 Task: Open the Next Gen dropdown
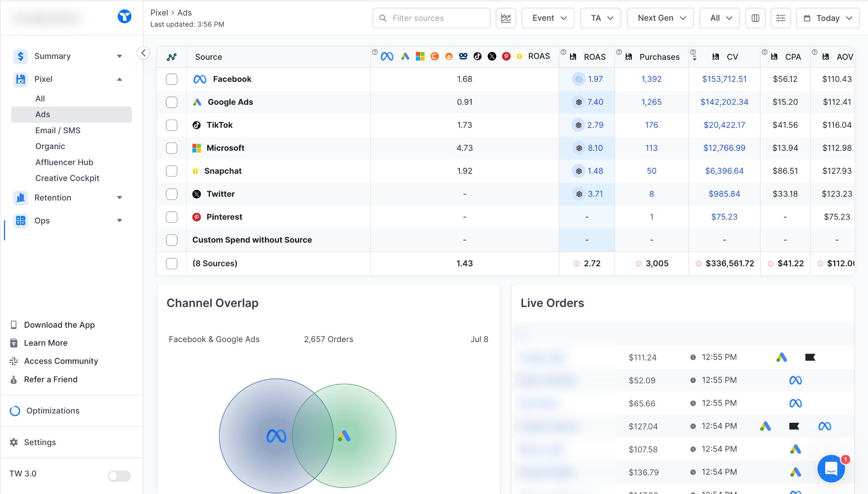[x=660, y=18]
